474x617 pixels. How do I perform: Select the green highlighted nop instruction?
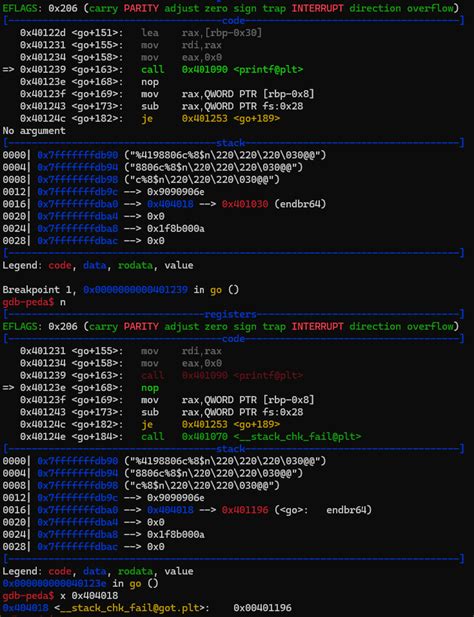pos(150,388)
